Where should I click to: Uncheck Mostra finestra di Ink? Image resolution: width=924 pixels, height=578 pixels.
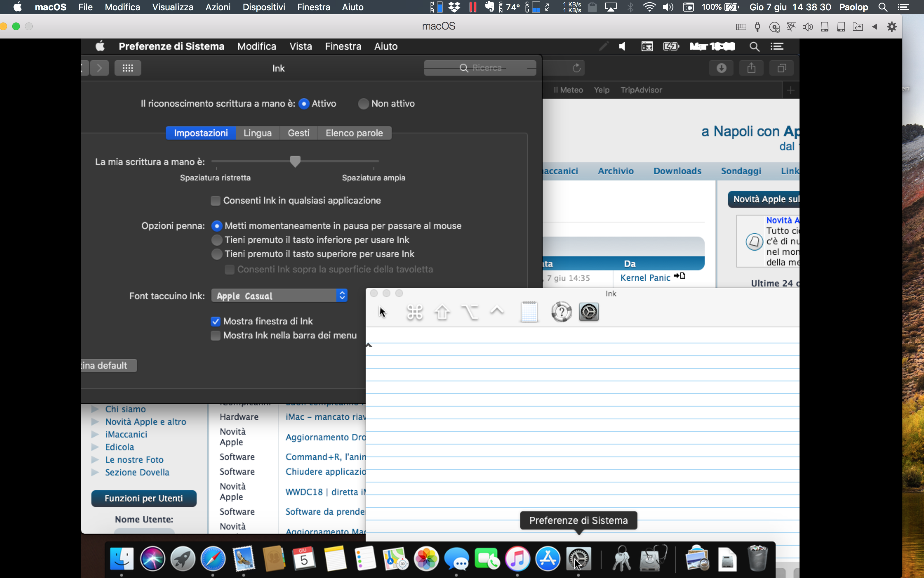tap(215, 321)
